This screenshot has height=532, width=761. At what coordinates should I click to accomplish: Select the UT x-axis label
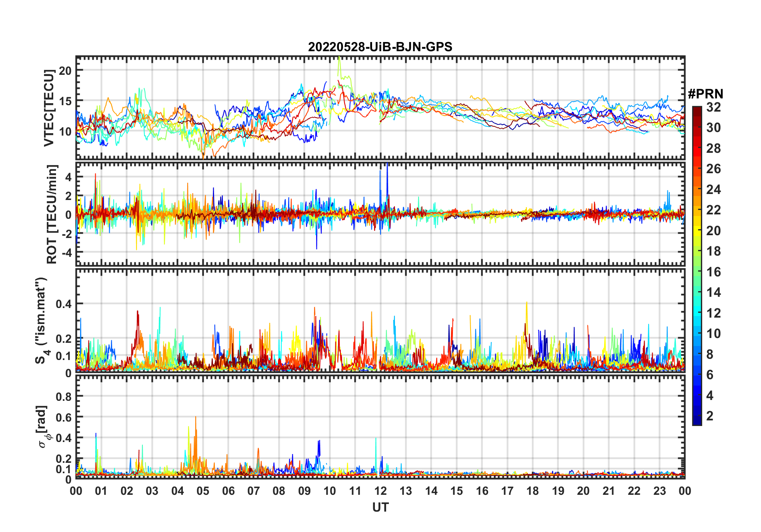pos(380,508)
